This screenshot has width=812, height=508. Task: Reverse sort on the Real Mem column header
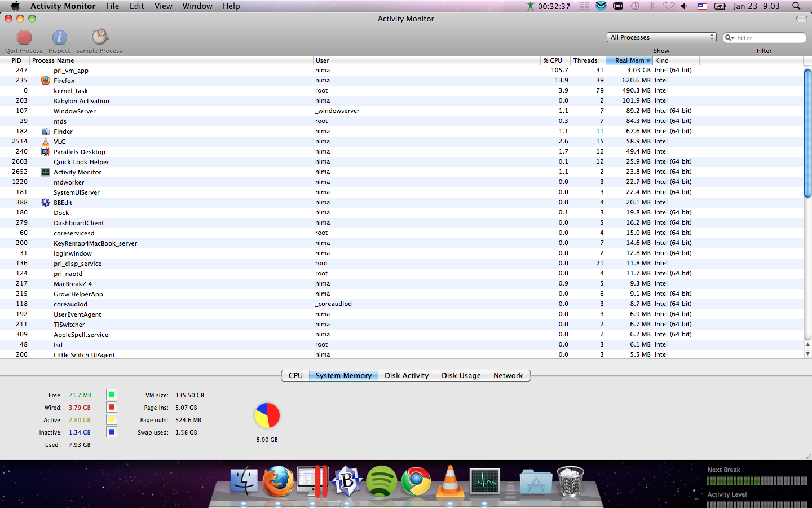(x=629, y=60)
